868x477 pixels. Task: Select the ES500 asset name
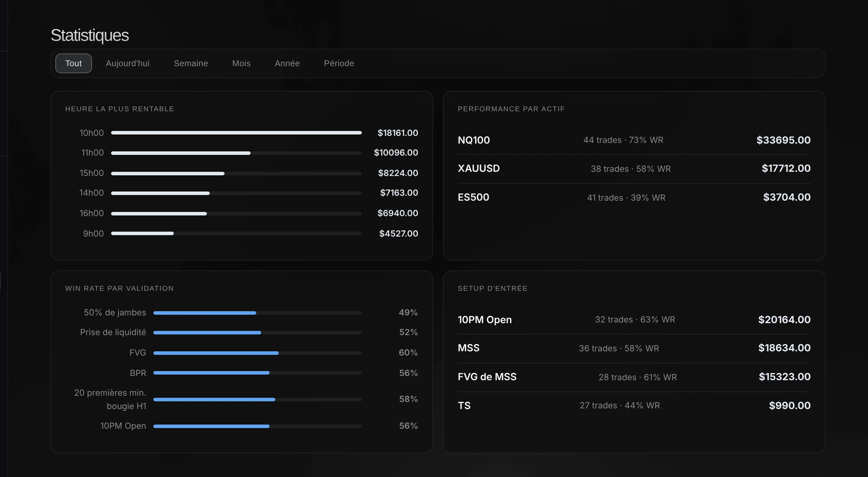click(x=473, y=197)
